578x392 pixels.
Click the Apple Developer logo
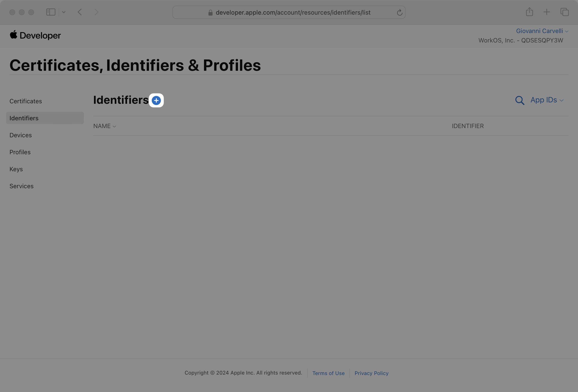pos(35,35)
